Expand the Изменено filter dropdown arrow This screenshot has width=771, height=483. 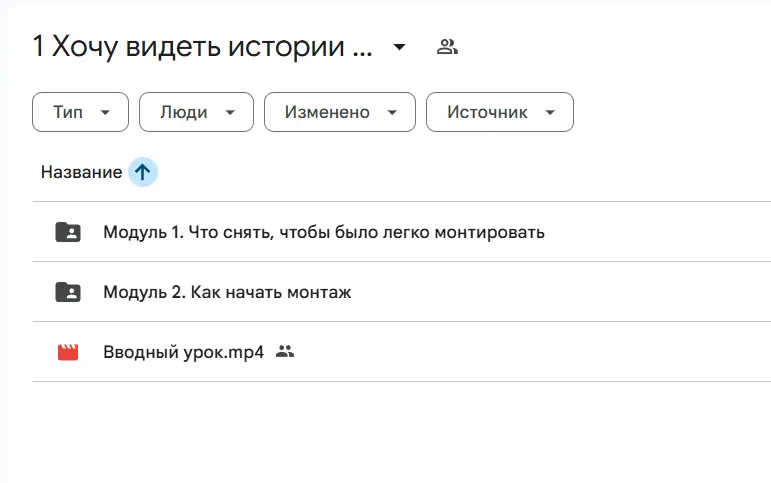[392, 113]
